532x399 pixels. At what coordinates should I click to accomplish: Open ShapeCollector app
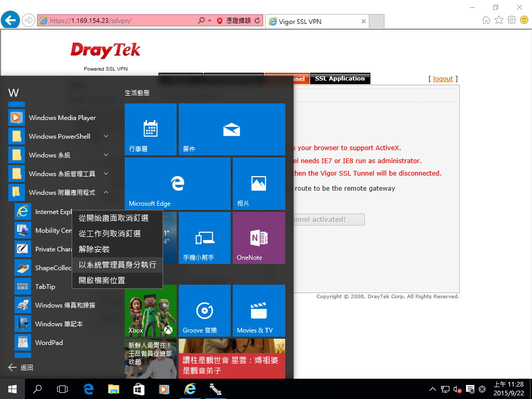(x=44, y=268)
